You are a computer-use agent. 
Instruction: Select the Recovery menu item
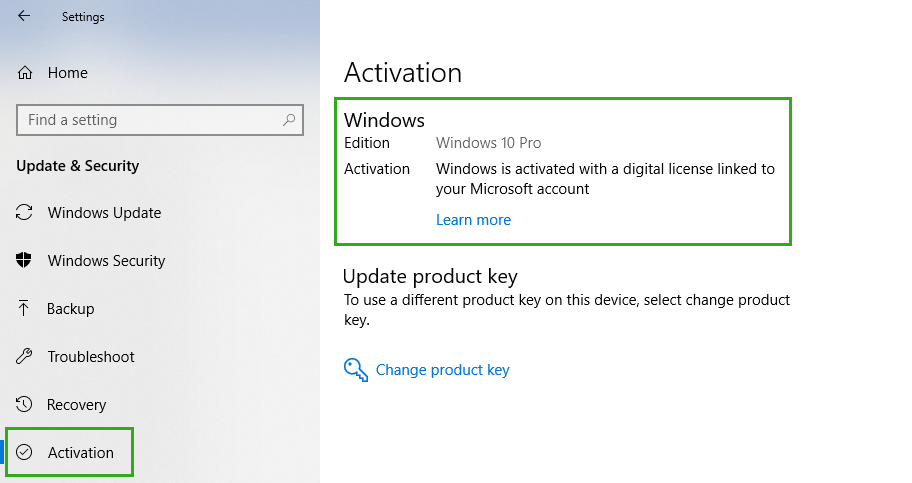click(x=76, y=404)
